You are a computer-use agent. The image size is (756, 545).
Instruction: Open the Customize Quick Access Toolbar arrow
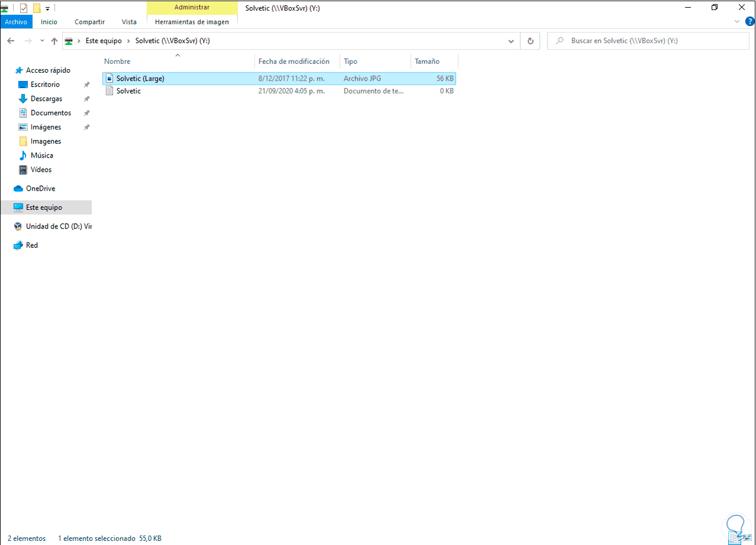48,8
